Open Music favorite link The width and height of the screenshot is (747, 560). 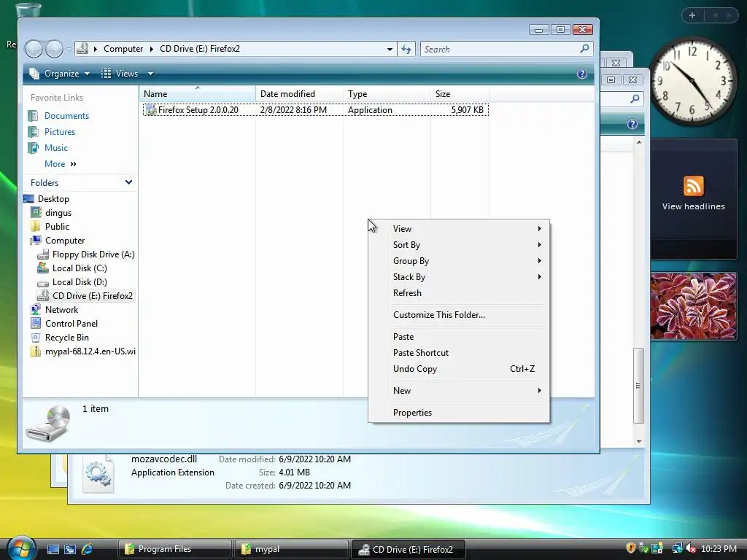(55, 148)
